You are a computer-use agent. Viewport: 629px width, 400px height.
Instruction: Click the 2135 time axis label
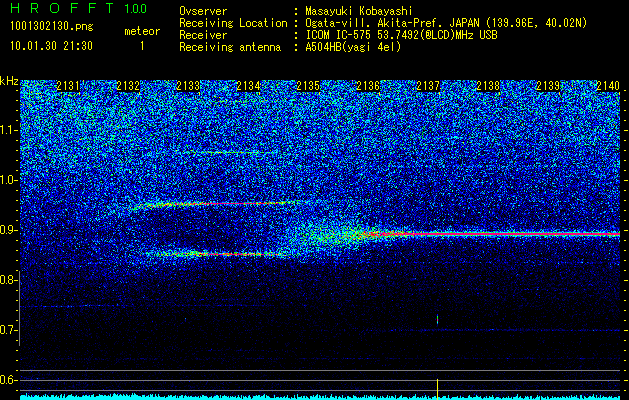(x=308, y=85)
